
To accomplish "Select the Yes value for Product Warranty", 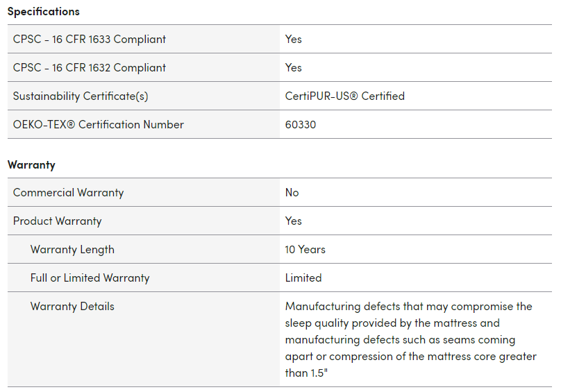I will 294,221.
